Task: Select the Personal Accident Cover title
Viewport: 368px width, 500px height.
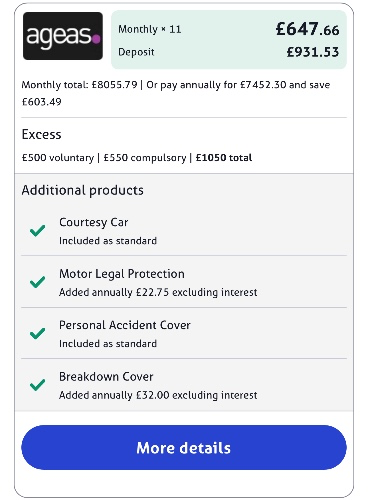Action: [125, 325]
